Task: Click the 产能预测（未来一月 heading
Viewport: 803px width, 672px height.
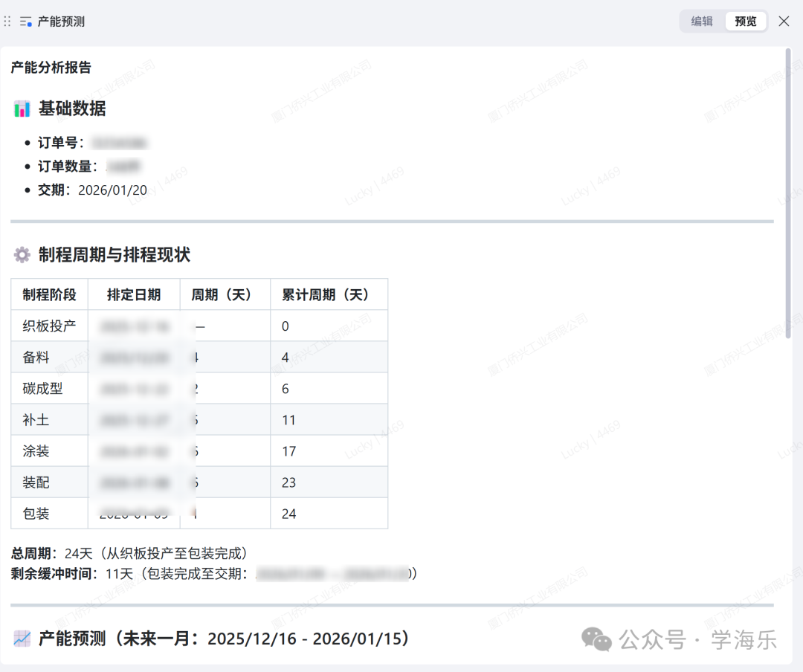Action: 224,639
